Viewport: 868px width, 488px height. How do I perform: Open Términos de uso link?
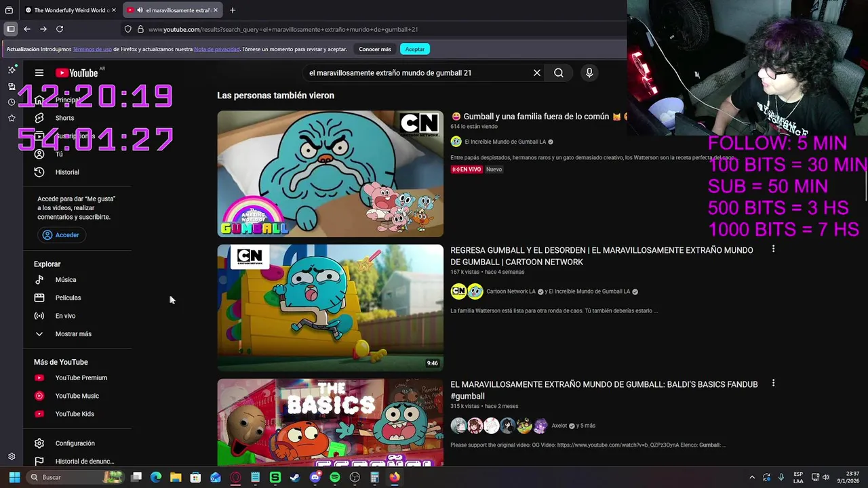(92, 49)
